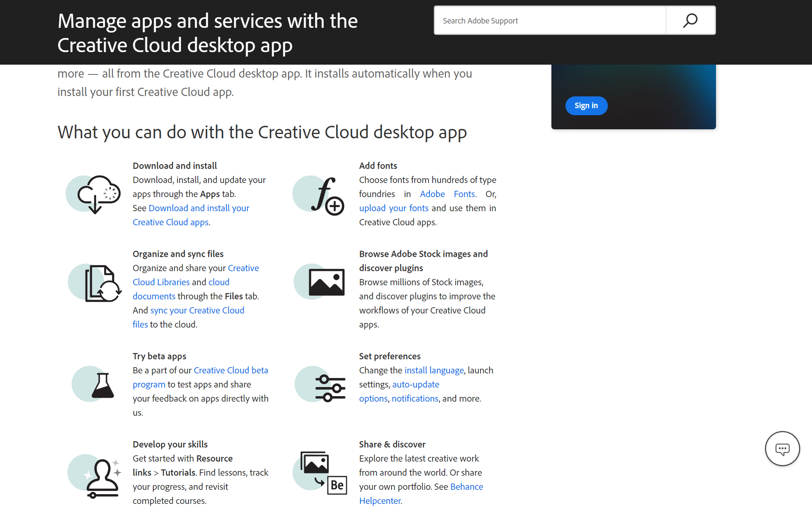
Task: Open Download and install your Creative Cloud apps link
Action: (x=191, y=215)
